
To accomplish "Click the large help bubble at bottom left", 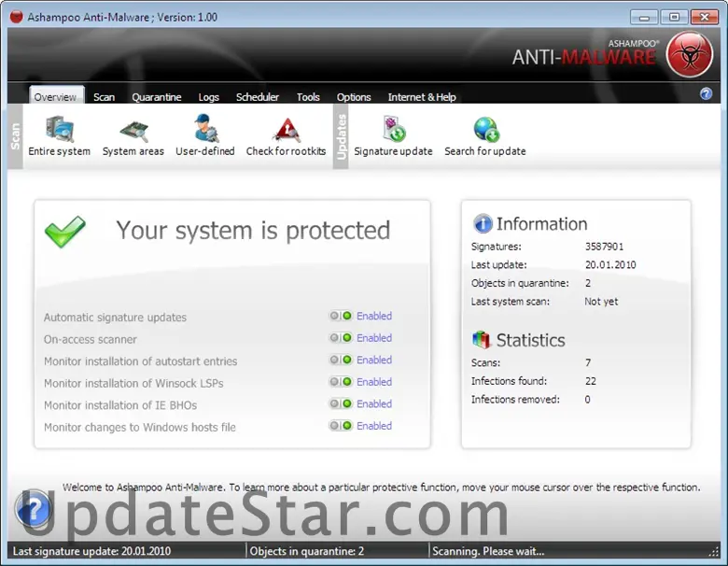I will [x=33, y=508].
